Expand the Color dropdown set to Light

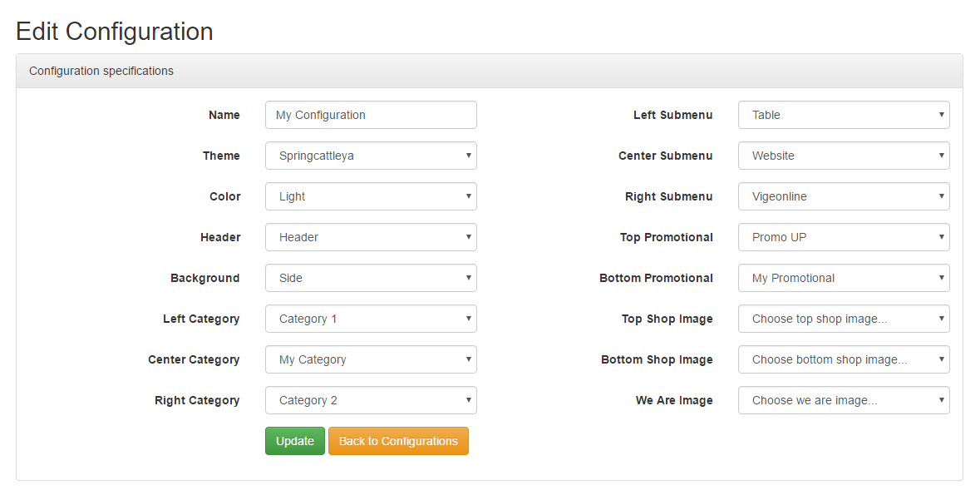point(371,196)
